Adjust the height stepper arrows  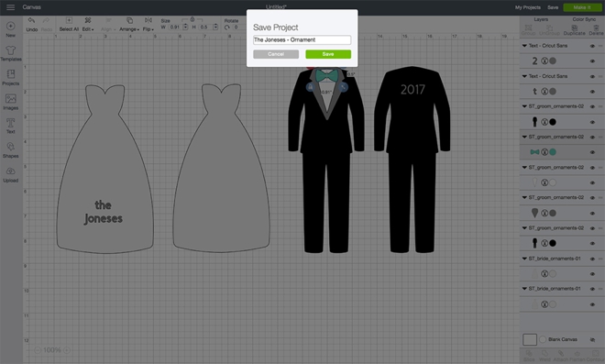[x=215, y=27]
